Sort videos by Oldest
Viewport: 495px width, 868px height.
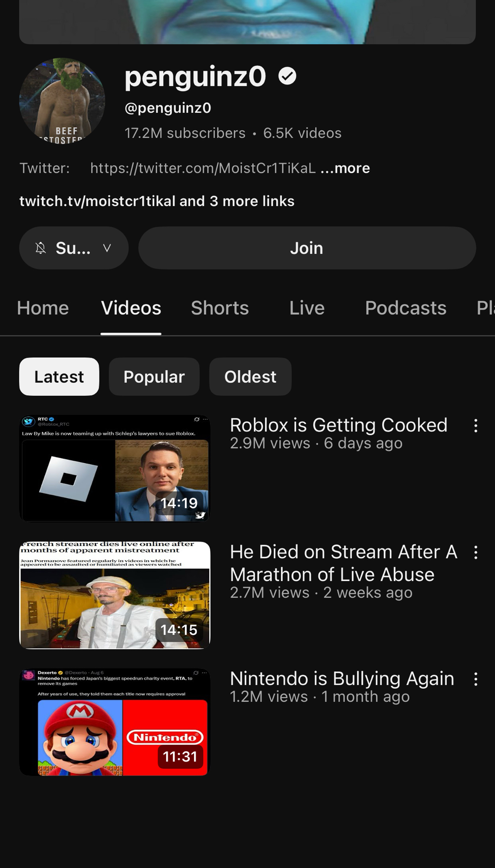[x=250, y=377]
